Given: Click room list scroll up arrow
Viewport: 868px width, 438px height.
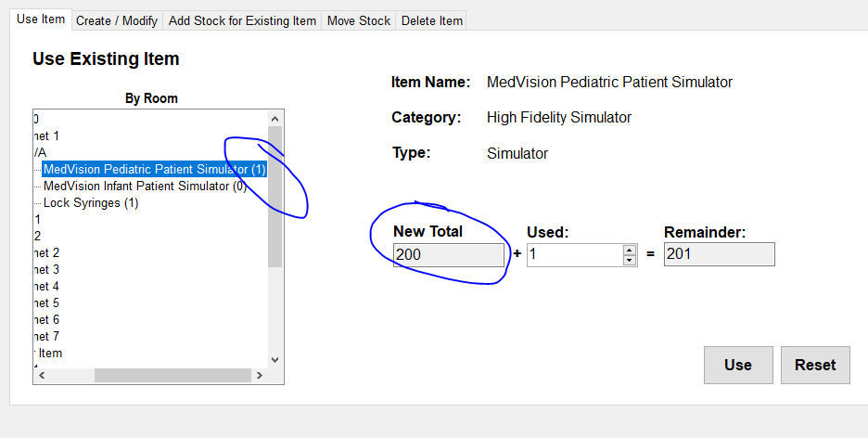Looking at the screenshot, I should coord(275,119).
